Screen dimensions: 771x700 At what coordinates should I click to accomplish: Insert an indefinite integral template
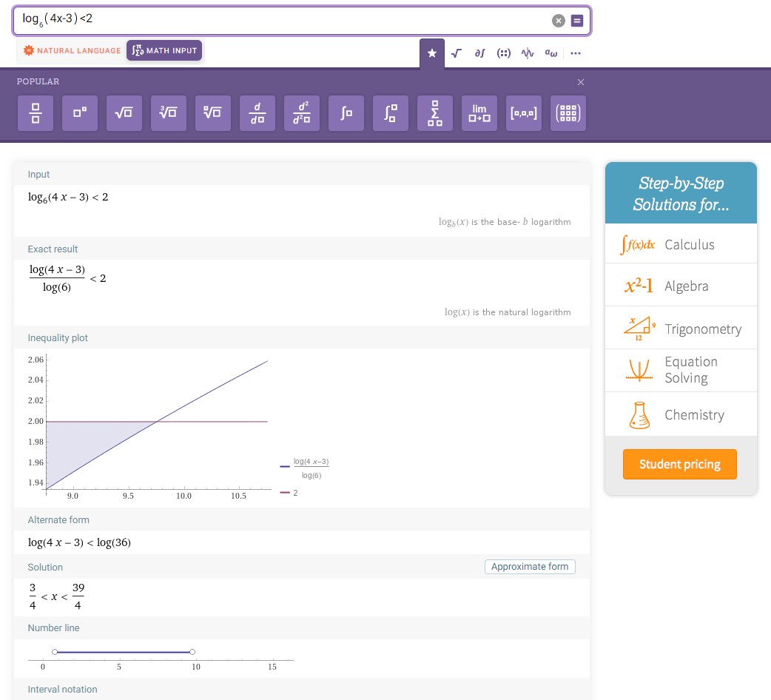point(346,113)
